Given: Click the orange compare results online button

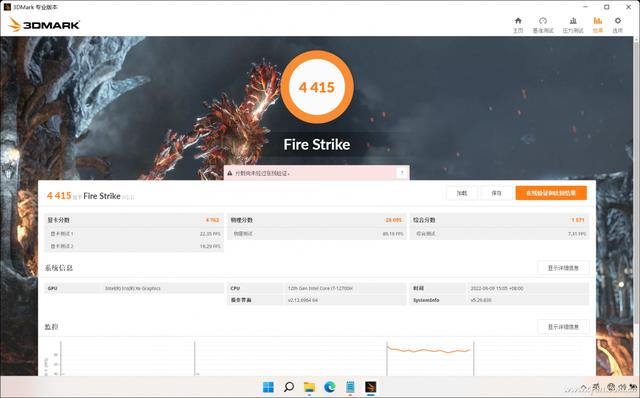Looking at the screenshot, I should pyautogui.click(x=551, y=193).
